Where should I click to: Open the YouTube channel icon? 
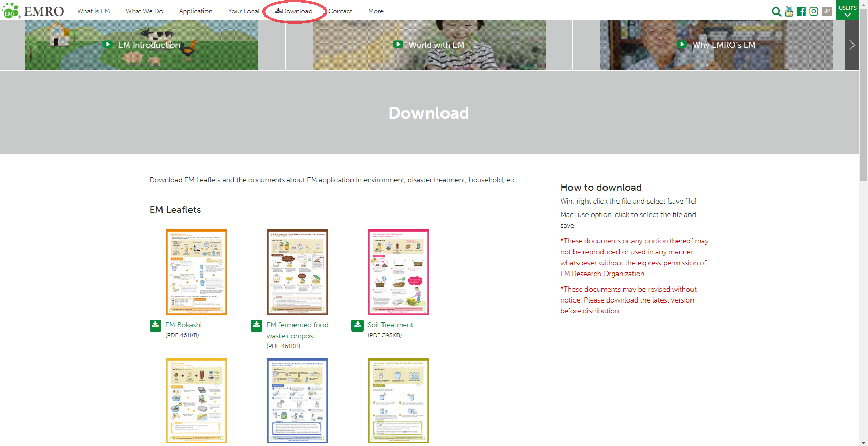789,11
